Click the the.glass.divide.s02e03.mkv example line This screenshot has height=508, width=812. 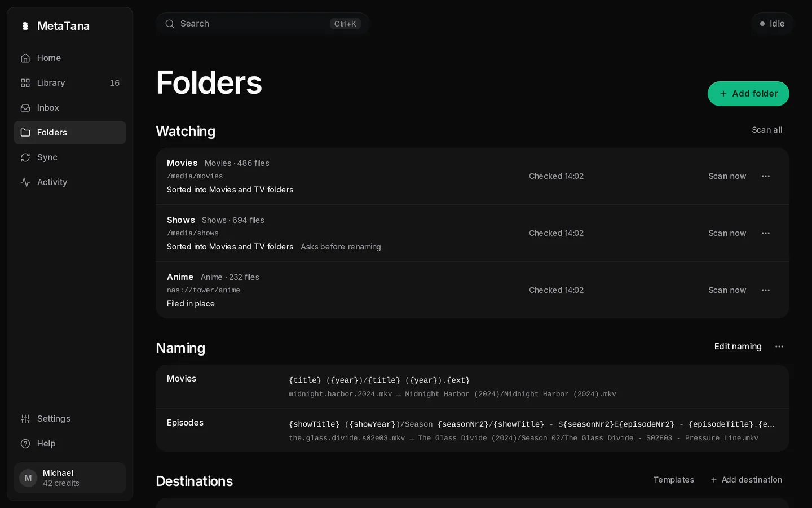pyautogui.click(x=523, y=438)
